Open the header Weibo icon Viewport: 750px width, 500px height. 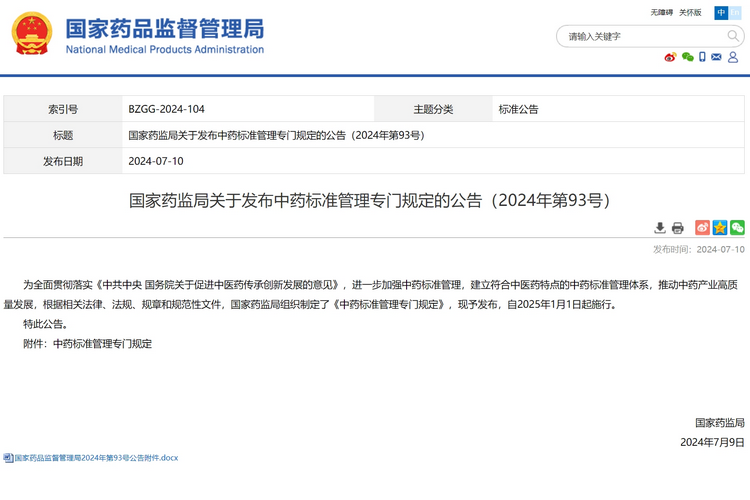tap(671, 58)
